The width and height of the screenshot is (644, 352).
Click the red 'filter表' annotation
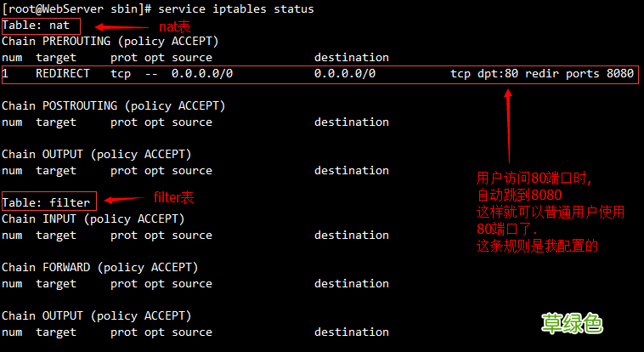tap(173, 197)
